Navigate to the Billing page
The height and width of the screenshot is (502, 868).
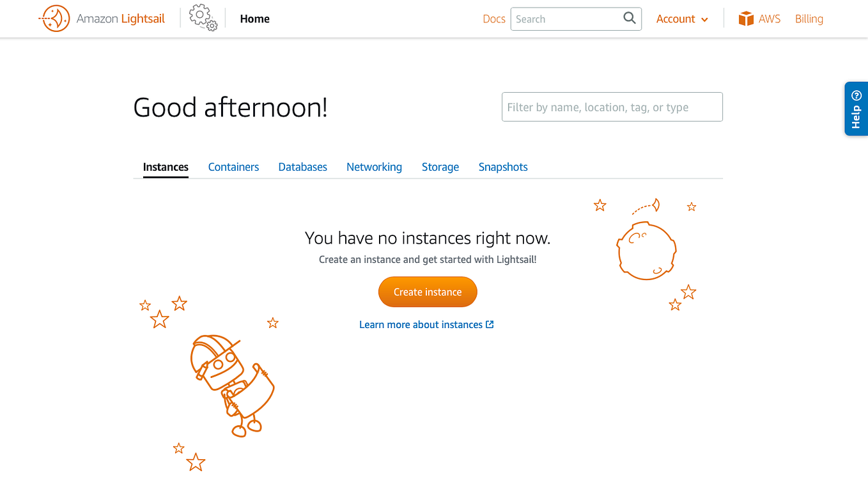pos(809,19)
